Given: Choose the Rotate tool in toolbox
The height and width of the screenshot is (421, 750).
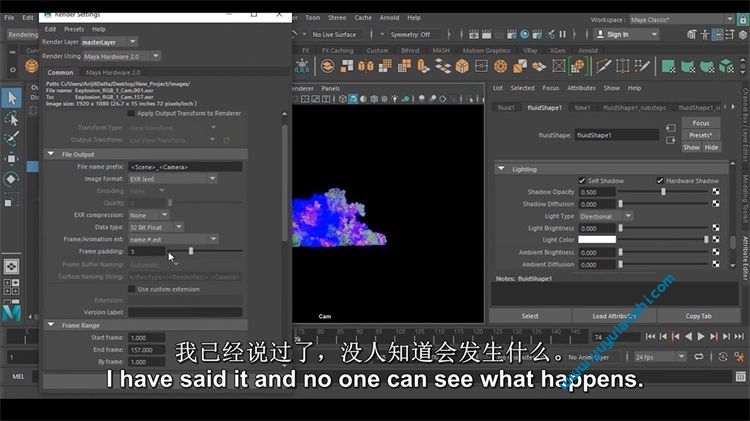Looking at the screenshot, I should pyautogui.click(x=11, y=179).
